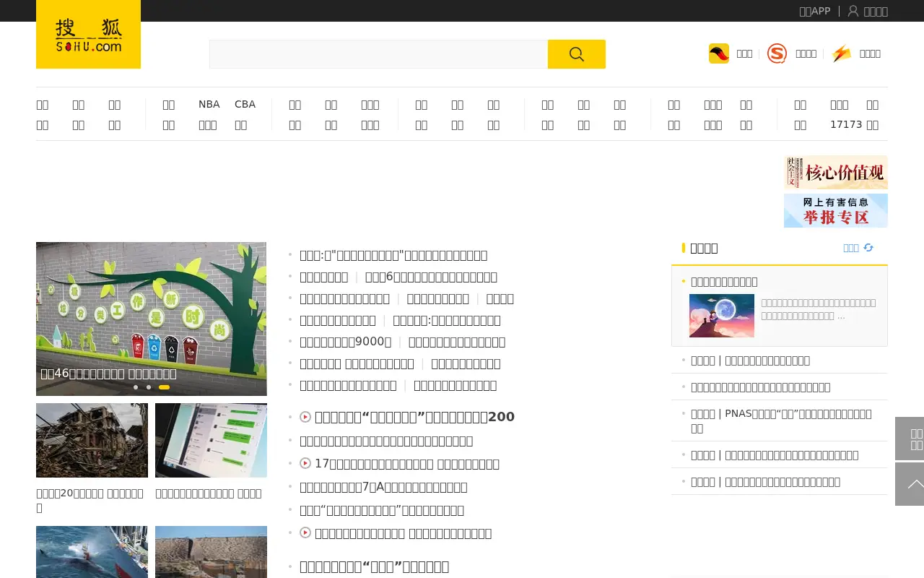Click play icon beside headline ending in 200
This screenshot has width=924, height=578.
tap(305, 417)
